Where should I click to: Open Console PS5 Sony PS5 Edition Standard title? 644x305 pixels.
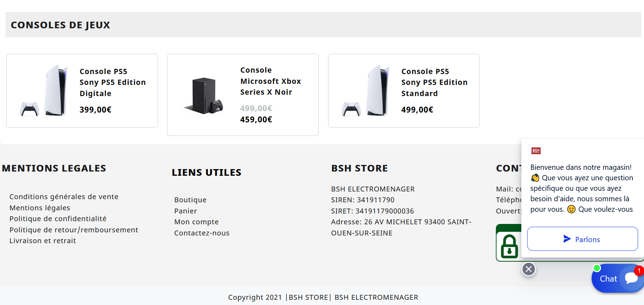click(434, 82)
